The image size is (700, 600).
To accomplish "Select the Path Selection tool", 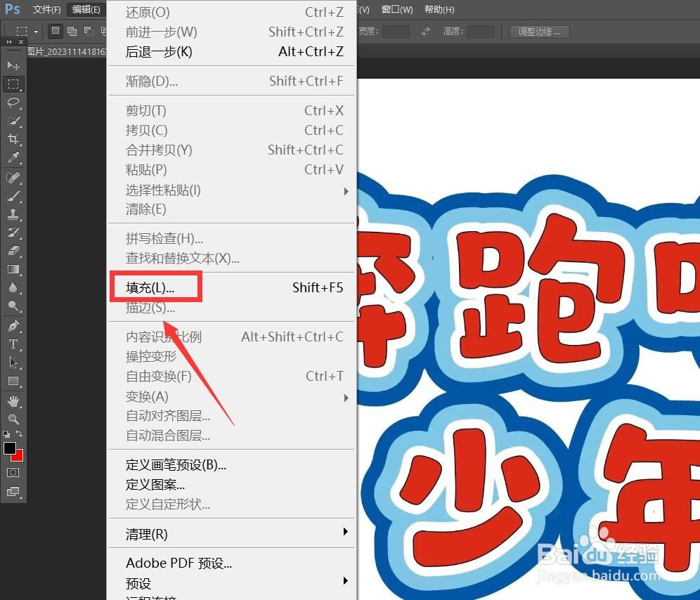I will (13, 363).
